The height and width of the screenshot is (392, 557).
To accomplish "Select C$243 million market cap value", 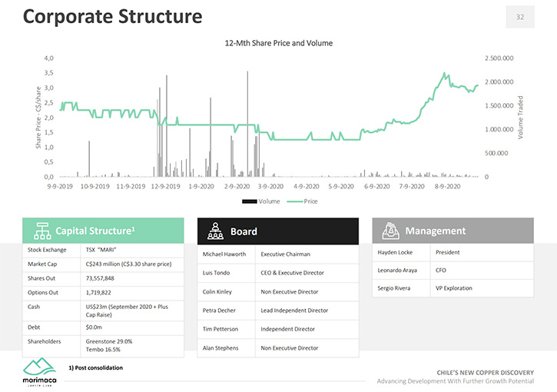I will pos(128,264).
